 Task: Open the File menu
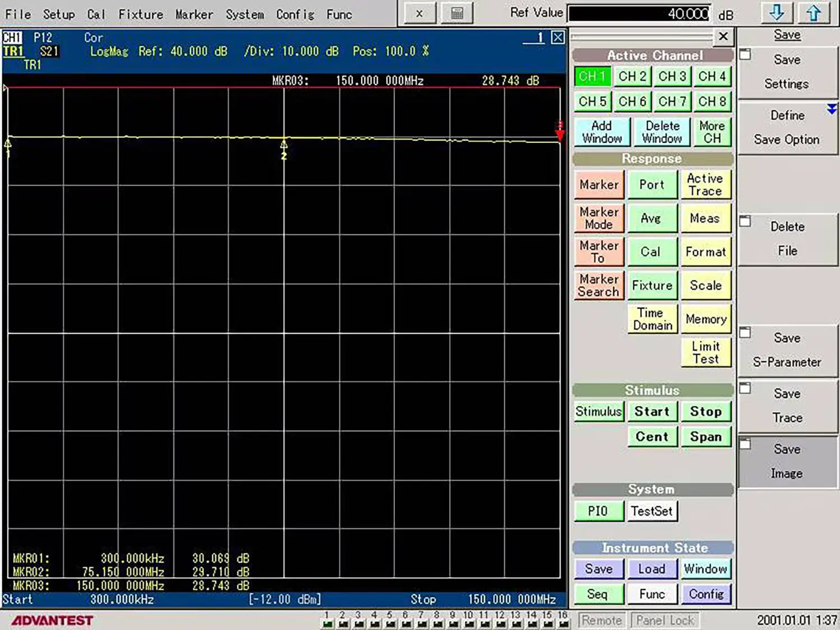click(x=18, y=14)
